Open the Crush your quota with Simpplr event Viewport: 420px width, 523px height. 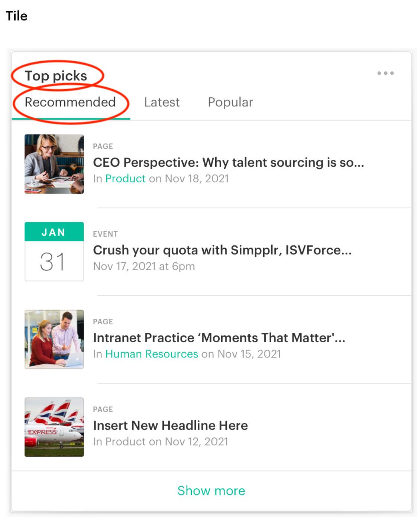tap(222, 250)
